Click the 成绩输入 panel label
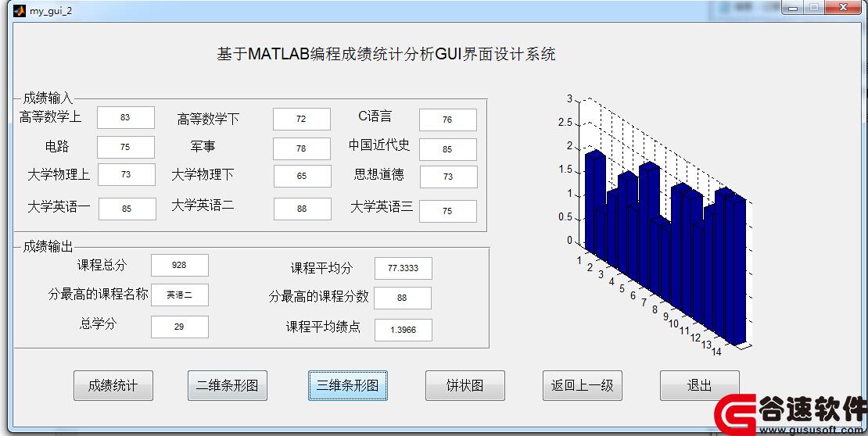This screenshot has height=436, width=868. point(48,98)
